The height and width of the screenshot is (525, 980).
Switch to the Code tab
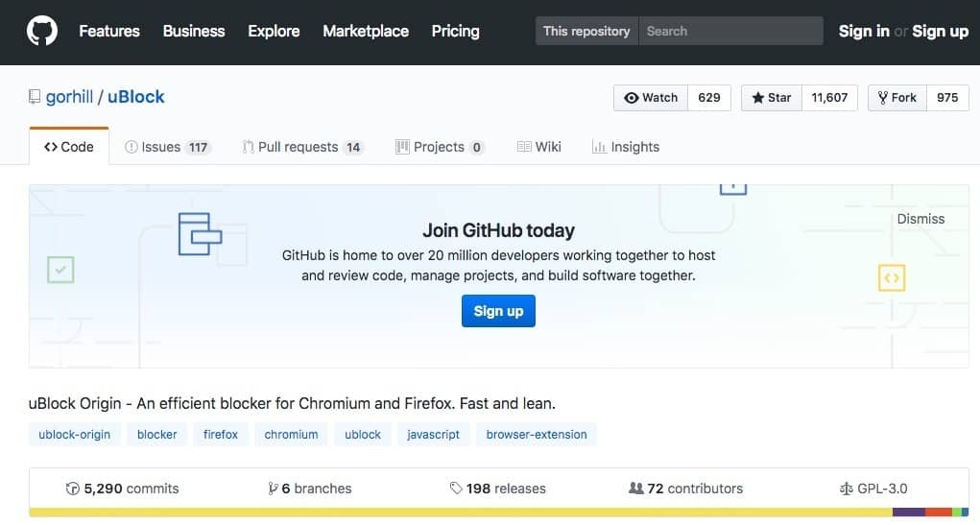[x=69, y=147]
